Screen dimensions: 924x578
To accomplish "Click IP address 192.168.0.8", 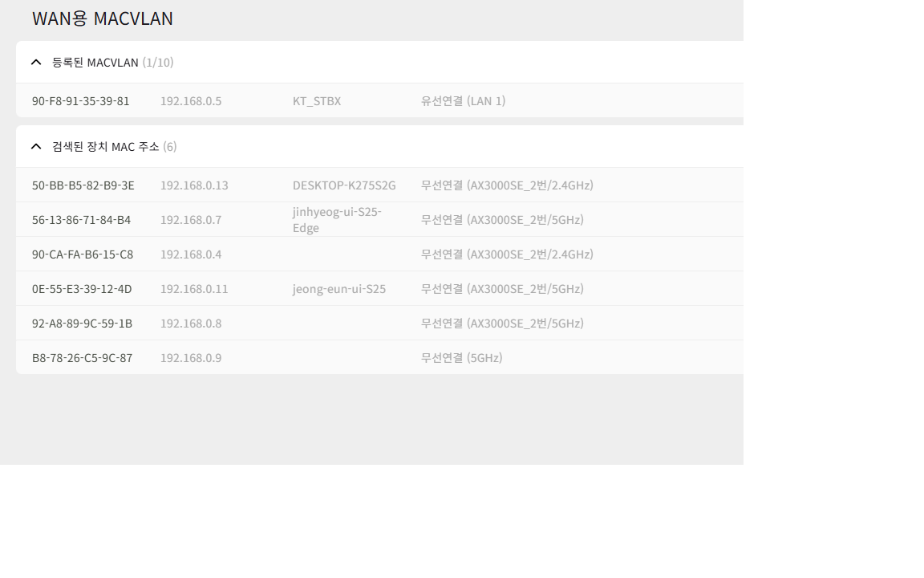I will (191, 324).
